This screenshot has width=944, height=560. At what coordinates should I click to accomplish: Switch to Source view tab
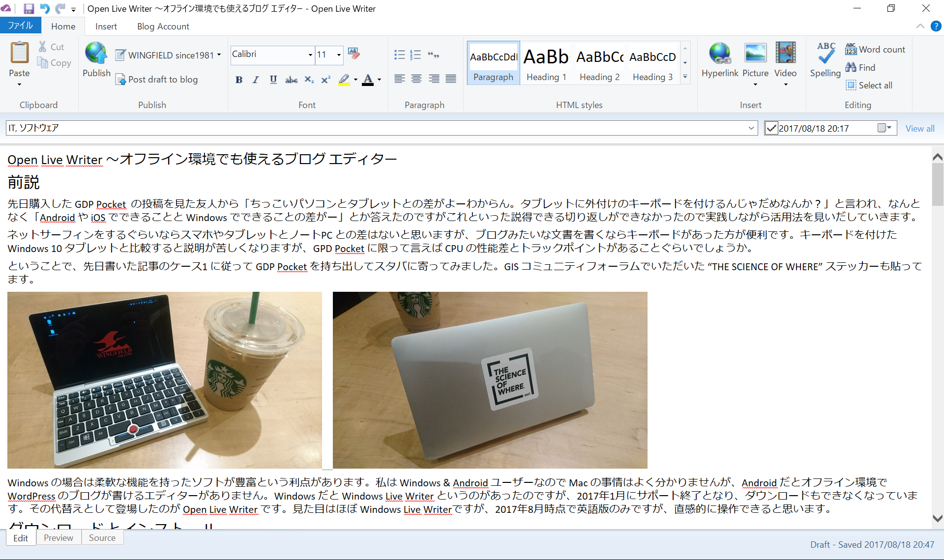[102, 537]
